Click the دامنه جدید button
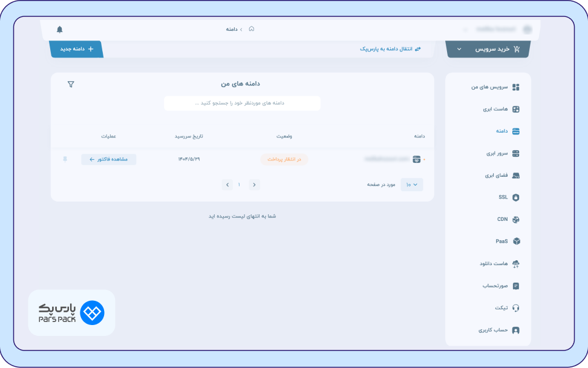588x368 pixels. coord(76,49)
